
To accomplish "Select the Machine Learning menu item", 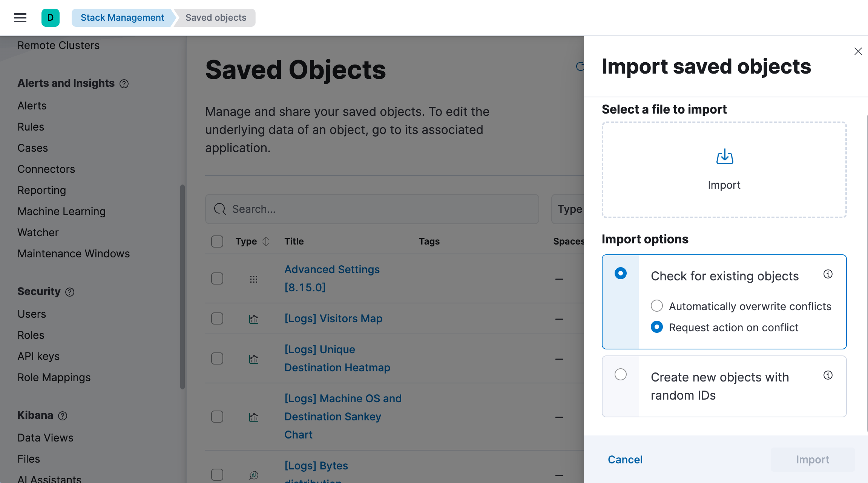I will coord(61,211).
